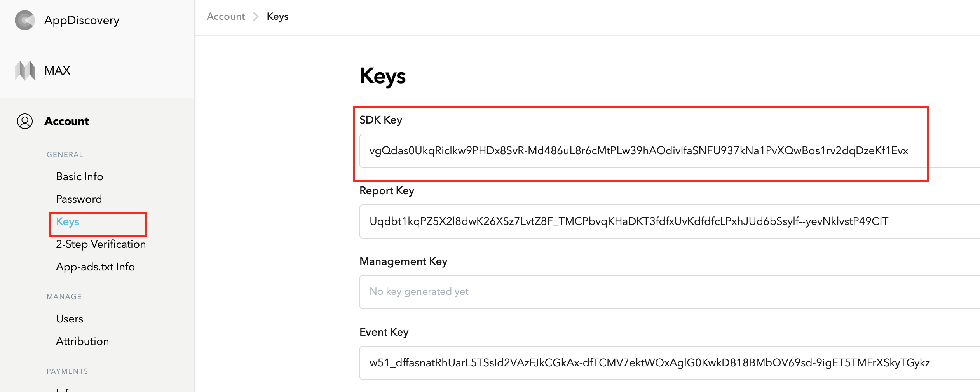
Task: Open App-ads.txt Info page
Action: coord(95,267)
